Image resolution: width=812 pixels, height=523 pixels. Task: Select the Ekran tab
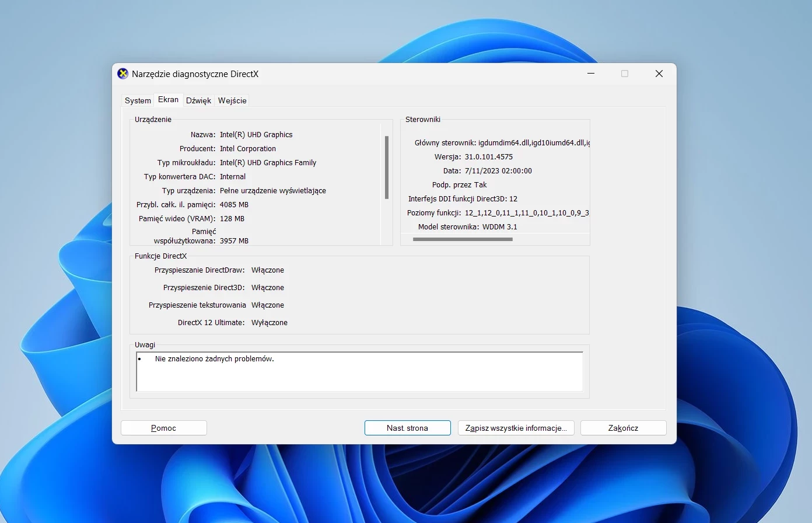click(169, 100)
